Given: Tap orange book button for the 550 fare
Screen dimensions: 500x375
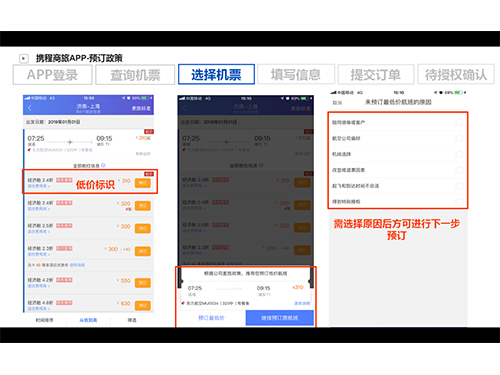Looking at the screenshot, I should coord(143,283).
